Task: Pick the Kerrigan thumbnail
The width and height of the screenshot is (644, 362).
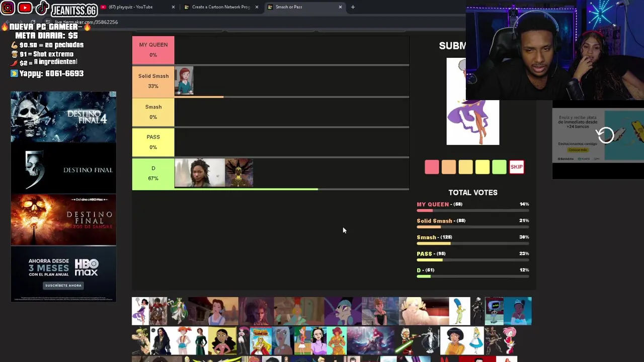Action: pyautogui.click(x=256, y=311)
